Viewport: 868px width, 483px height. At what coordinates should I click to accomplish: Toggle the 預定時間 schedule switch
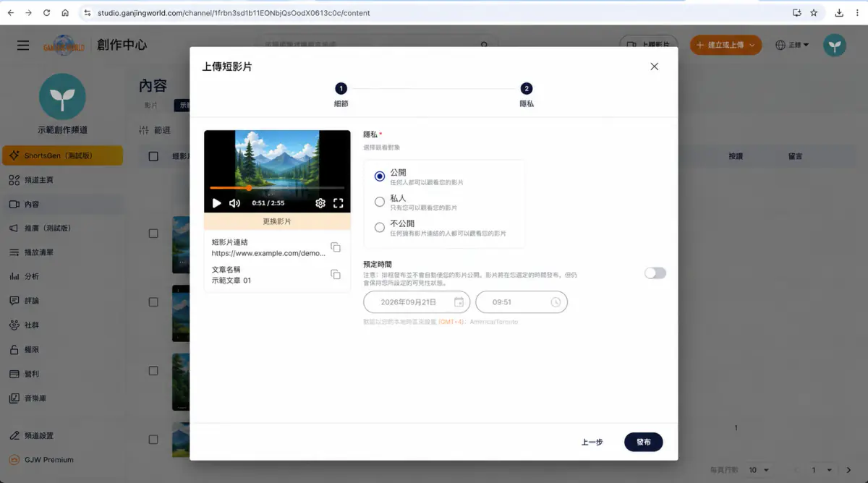655,273
